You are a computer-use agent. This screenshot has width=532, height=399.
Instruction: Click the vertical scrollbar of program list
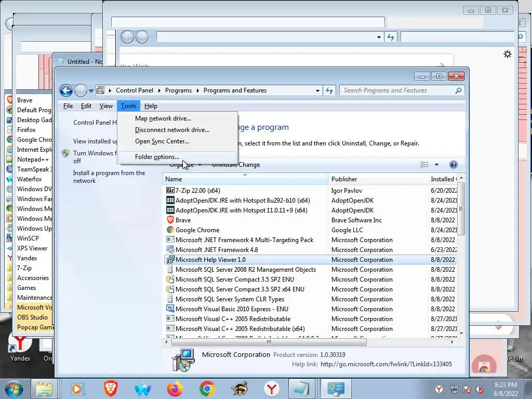click(x=461, y=209)
